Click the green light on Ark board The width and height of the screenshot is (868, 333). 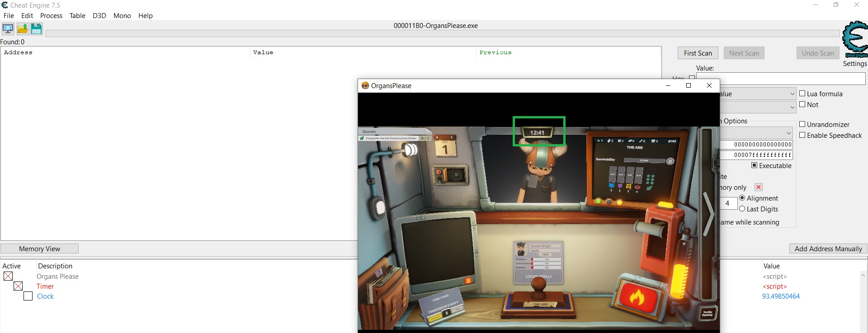click(x=598, y=201)
